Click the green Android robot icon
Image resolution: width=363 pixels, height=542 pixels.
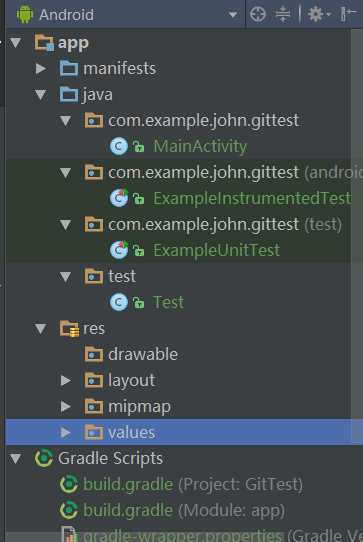pyautogui.click(x=25, y=15)
